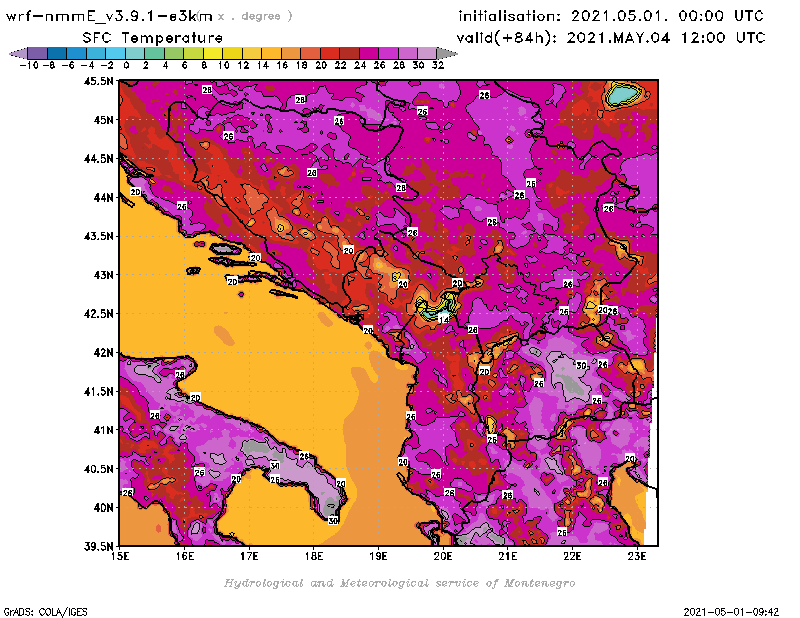Click the longitude label 19E
The height and width of the screenshot is (618, 800).
pos(379,556)
